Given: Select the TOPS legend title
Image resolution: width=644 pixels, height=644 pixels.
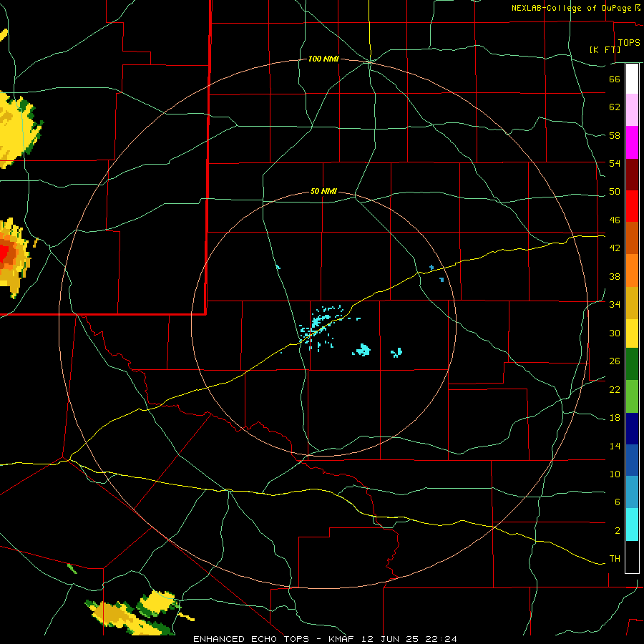Looking at the screenshot, I should coord(629,42).
